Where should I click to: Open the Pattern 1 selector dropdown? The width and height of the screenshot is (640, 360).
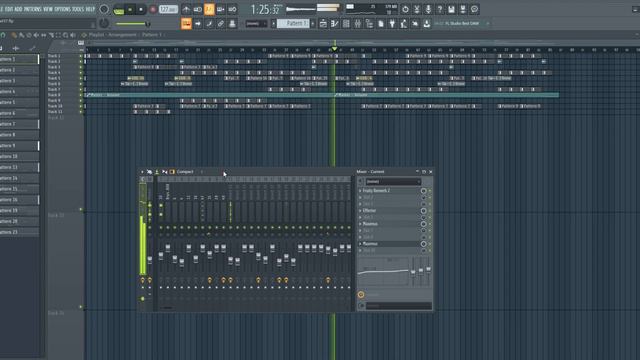[293, 24]
